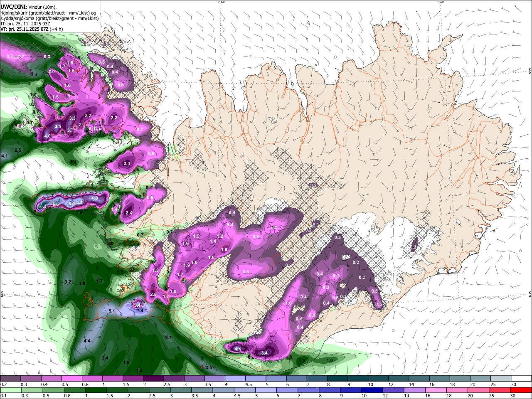The height and width of the screenshot is (399, 532).
Task: Select upper legend swatch between 4 and 4.5
Action: 235,379
